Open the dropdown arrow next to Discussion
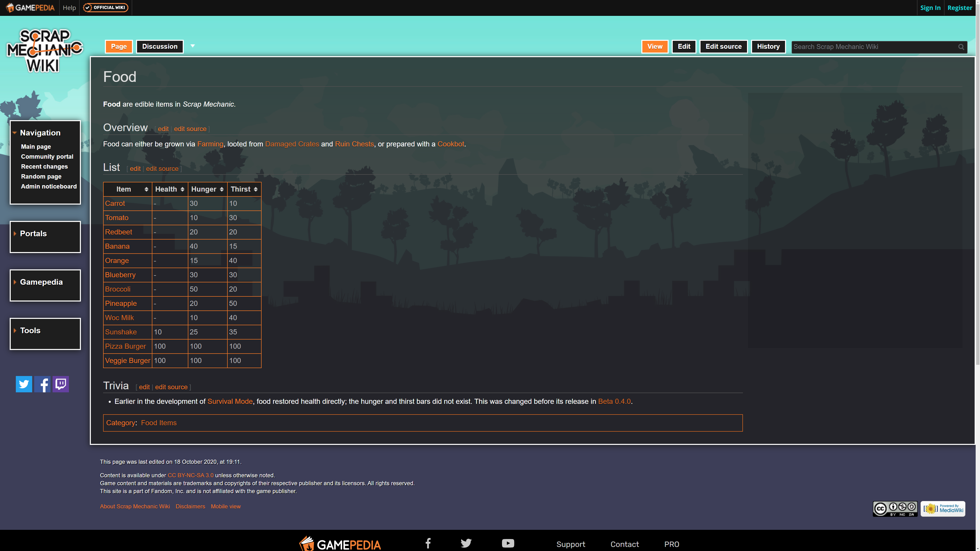 tap(192, 46)
